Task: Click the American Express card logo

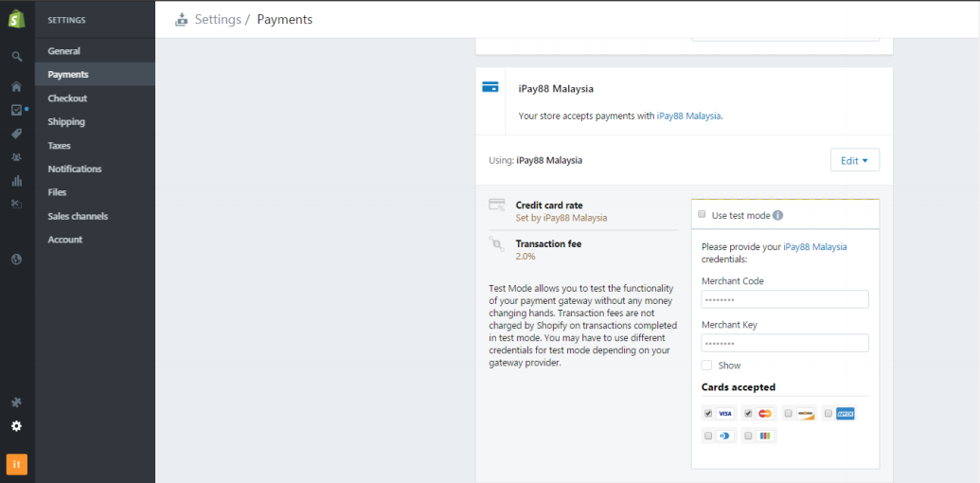Action: tap(846, 414)
